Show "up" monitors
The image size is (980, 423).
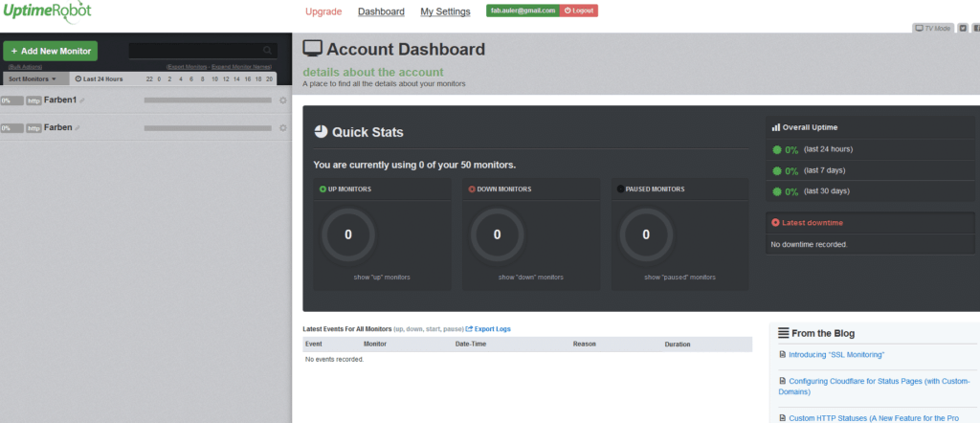click(382, 277)
